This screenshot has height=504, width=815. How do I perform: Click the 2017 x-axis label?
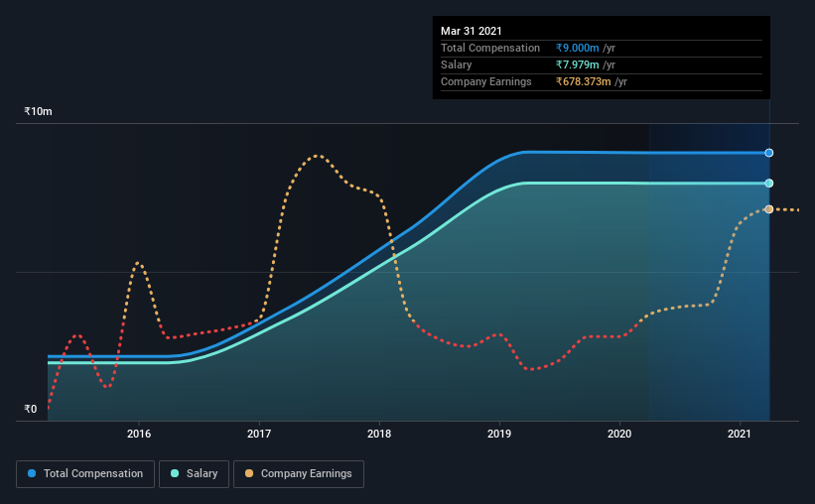coord(259,434)
